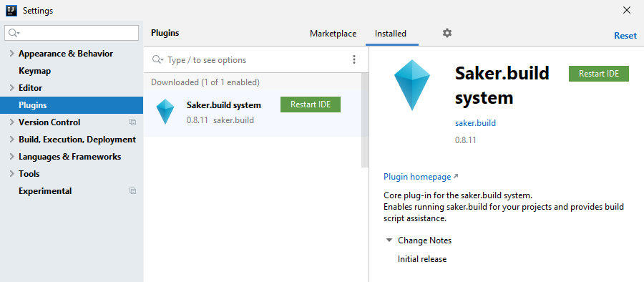Expand the Version Control node
Image resolution: width=644 pixels, height=282 pixels.
point(11,122)
